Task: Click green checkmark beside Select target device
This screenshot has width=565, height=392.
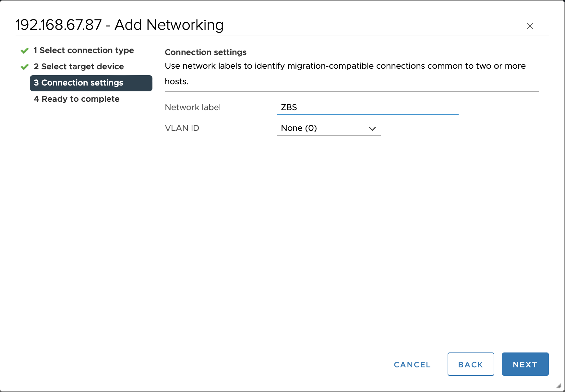Action: [x=25, y=67]
